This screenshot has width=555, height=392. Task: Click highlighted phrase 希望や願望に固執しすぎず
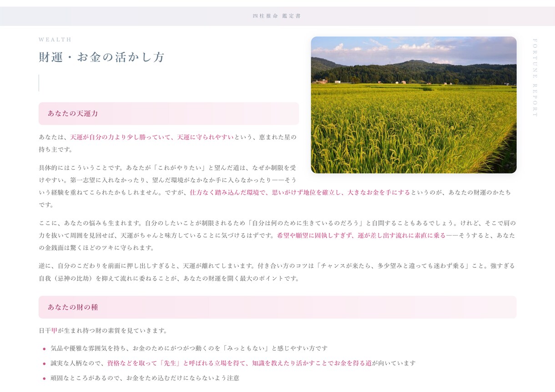tap(315, 236)
